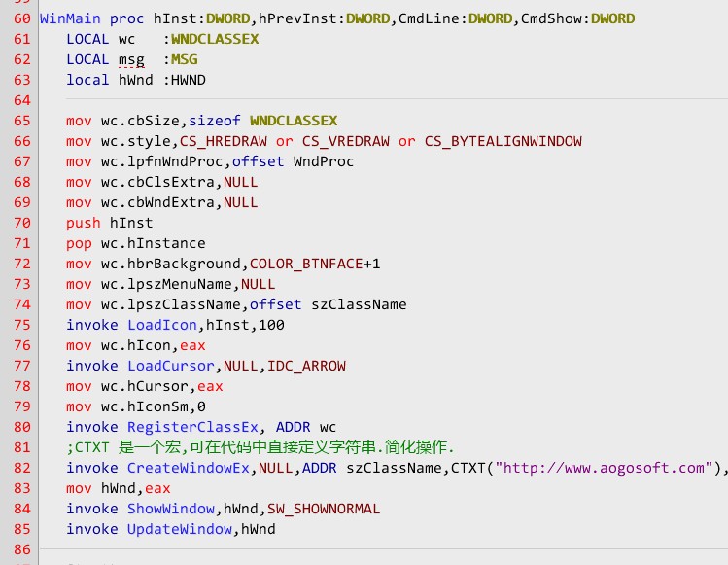Click WNDCLASSEX type on line 61
The width and height of the screenshot is (728, 565).
click(x=215, y=39)
